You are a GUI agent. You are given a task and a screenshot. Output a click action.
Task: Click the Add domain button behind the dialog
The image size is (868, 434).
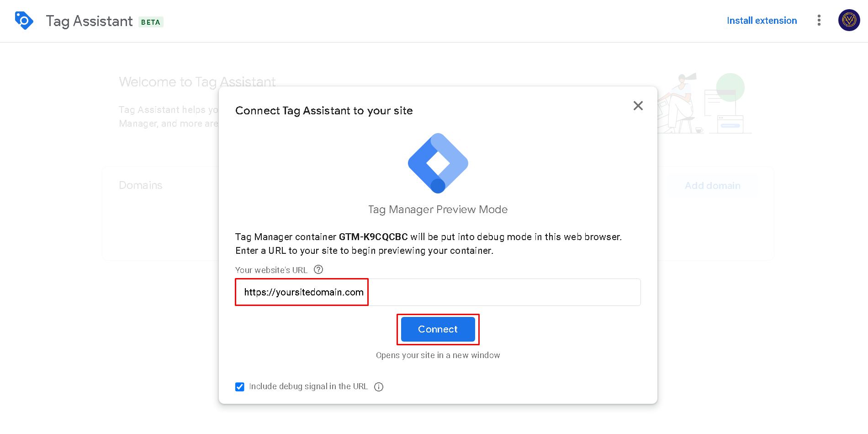point(713,186)
